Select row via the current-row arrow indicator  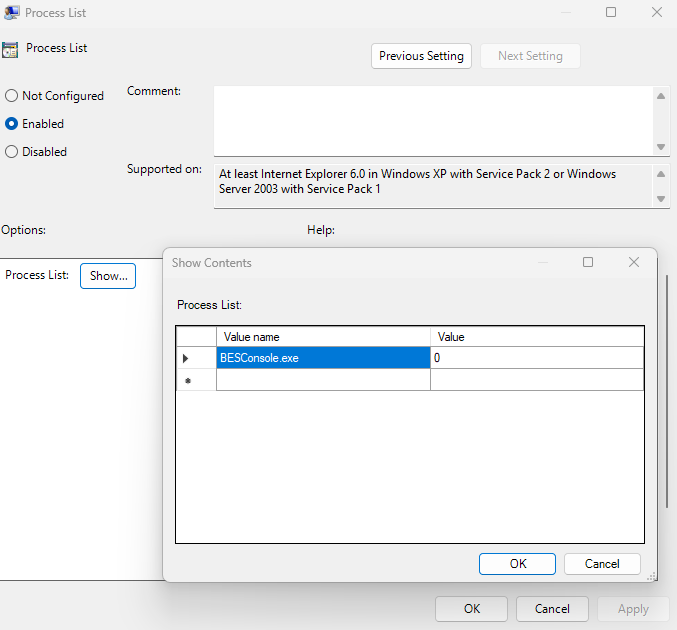(x=196, y=358)
